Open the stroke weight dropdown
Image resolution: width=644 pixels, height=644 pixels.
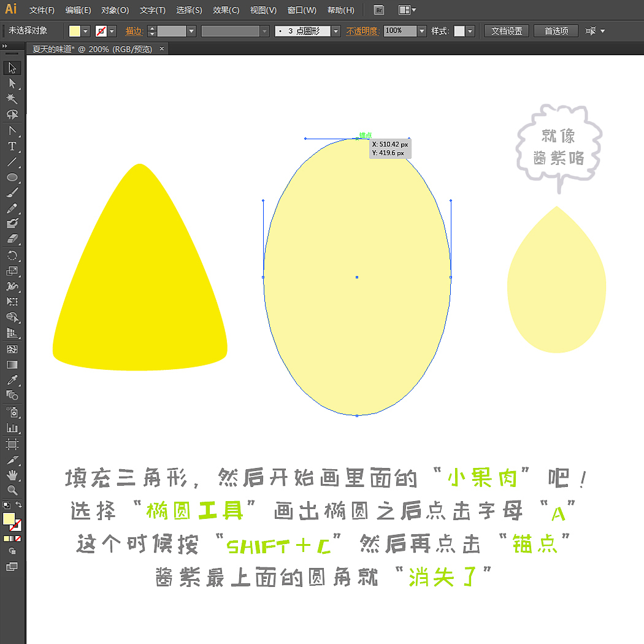191,31
